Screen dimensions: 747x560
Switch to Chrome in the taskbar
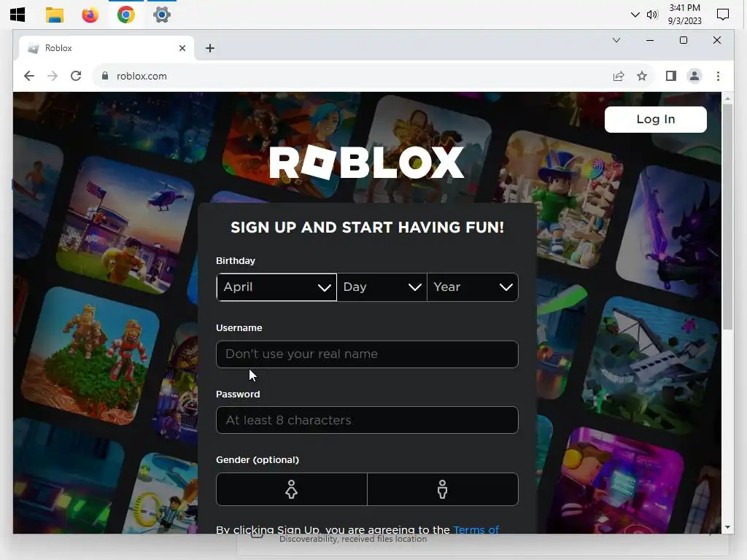125,15
